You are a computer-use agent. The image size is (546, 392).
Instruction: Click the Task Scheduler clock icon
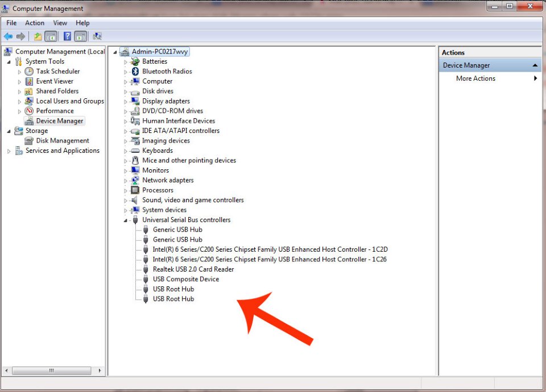pyautogui.click(x=29, y=72)
